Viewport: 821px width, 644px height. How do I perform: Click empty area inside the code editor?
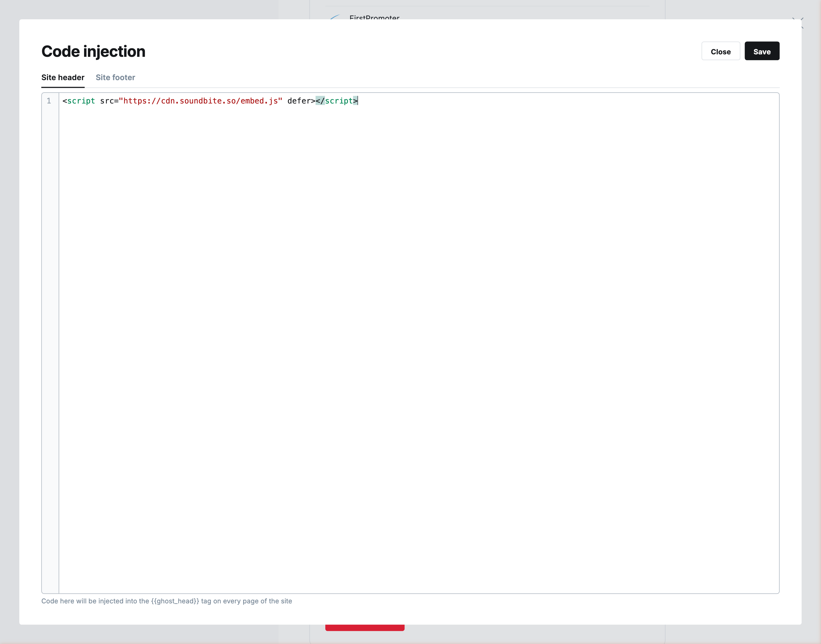tap(415, 339)
